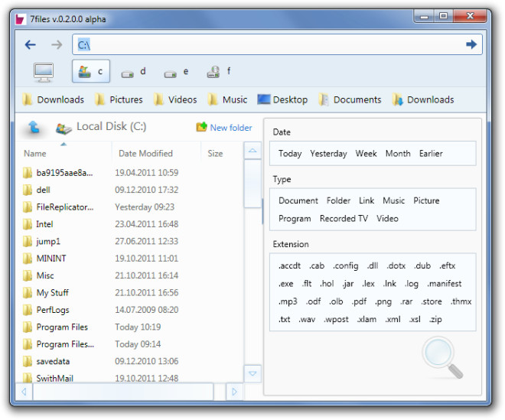This screenshot has width=505, height=420.
Task: Filter by type Music
Action: point(393,200)
